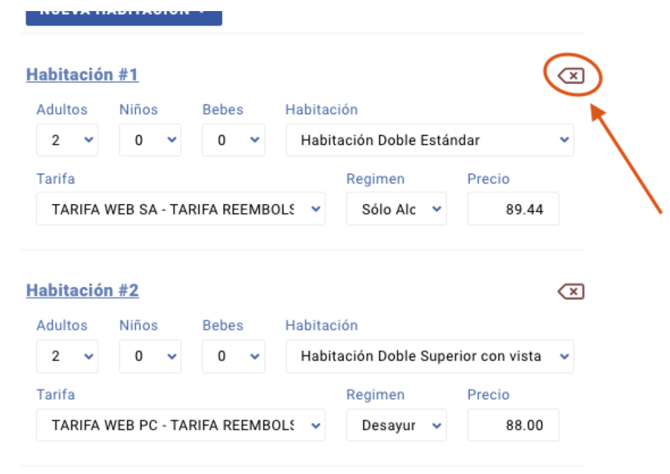Expand the TARIFA WEB SA rate dropdown

coord(181,209)
